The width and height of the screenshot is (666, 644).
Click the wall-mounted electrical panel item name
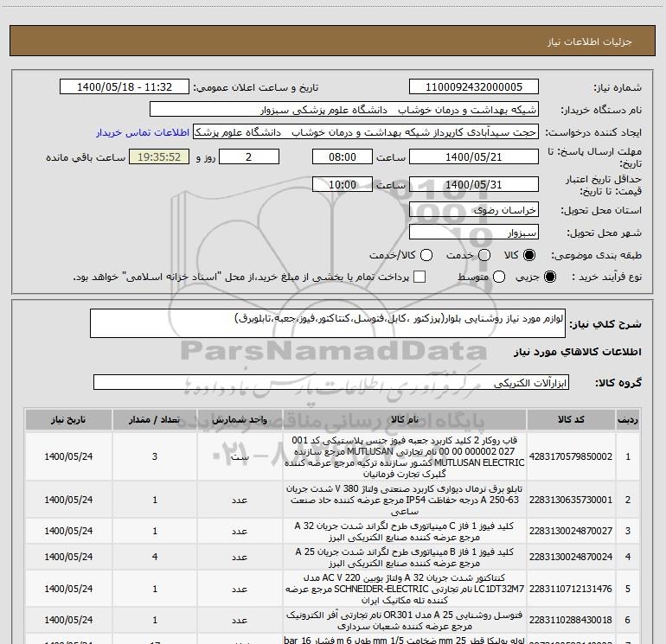[405, 501]
